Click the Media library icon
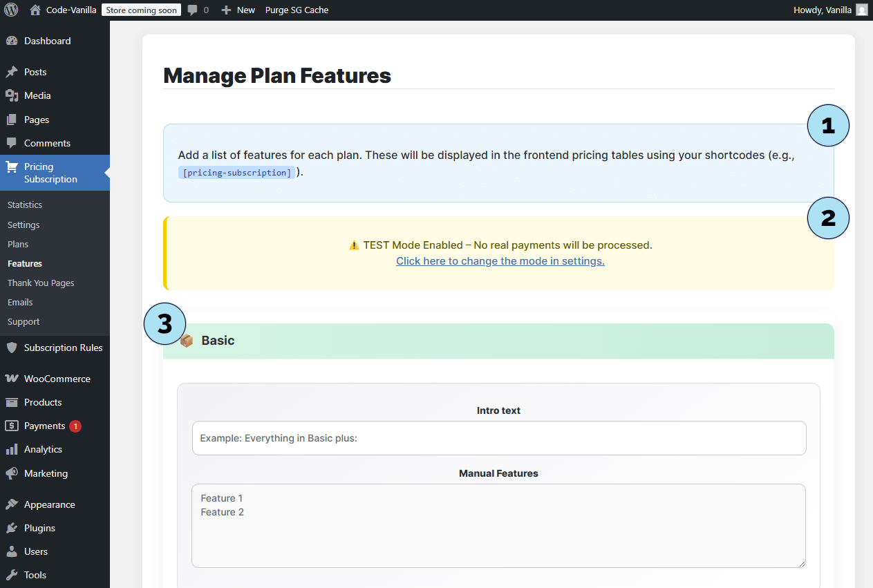This screenshot has width=873, height=588. pos(12,95)
